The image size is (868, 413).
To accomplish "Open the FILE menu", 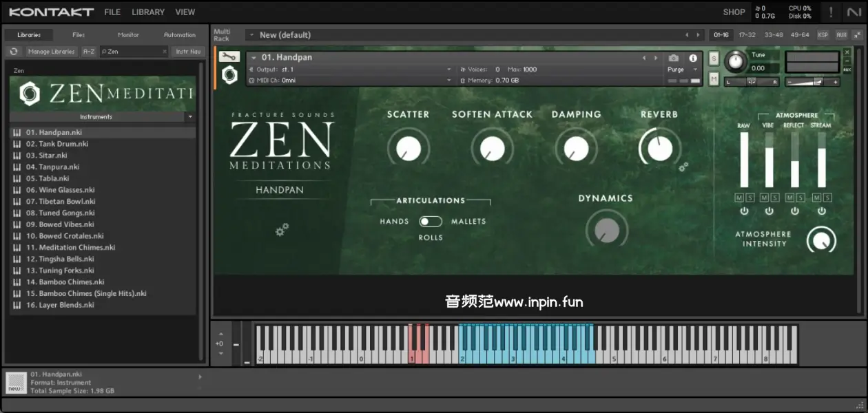I will tap(112, 12).
